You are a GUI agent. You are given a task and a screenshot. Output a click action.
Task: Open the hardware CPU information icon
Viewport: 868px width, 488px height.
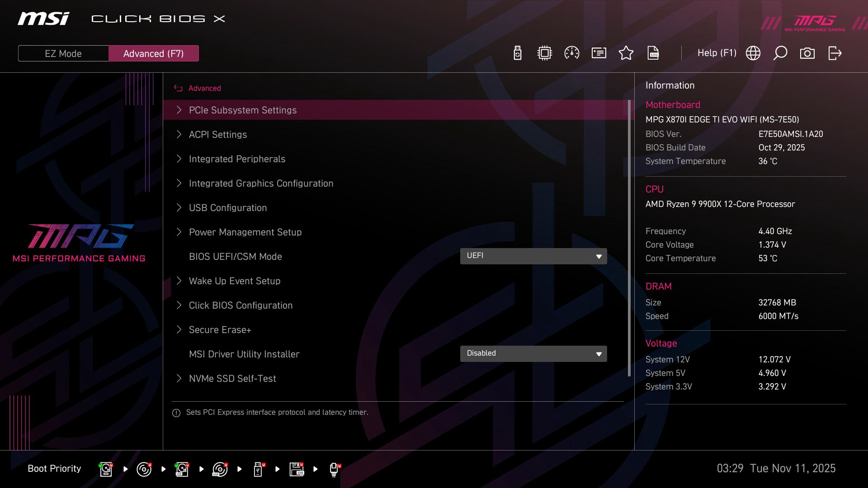point(544,53)
